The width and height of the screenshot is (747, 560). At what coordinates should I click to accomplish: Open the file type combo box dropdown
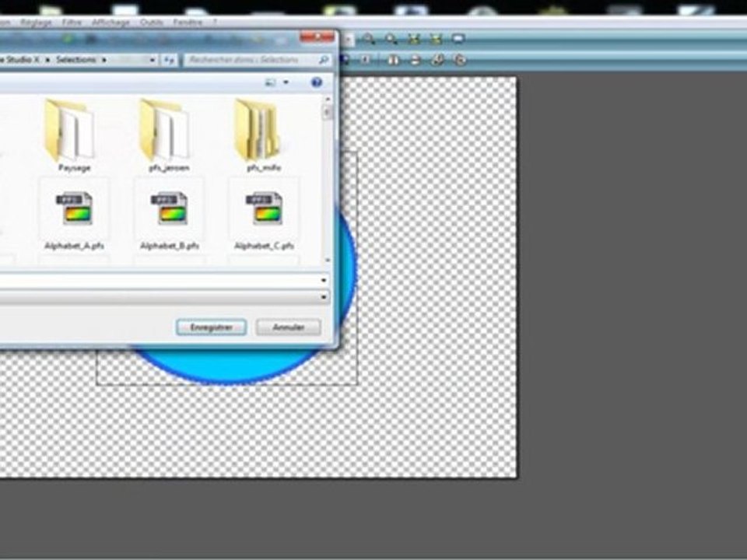[324, 297]
